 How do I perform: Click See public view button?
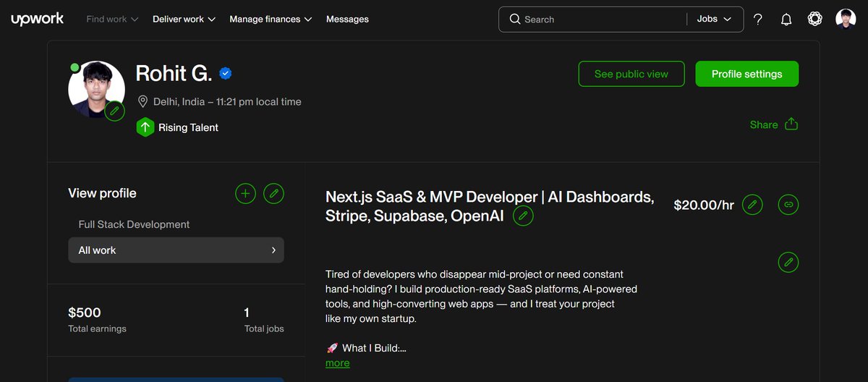[x=631, y=74]
